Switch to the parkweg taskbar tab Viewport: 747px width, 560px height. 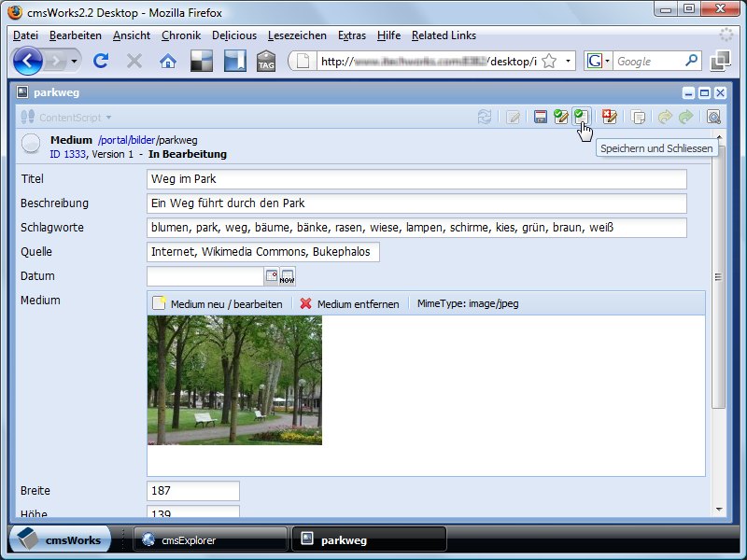point(369,540)
